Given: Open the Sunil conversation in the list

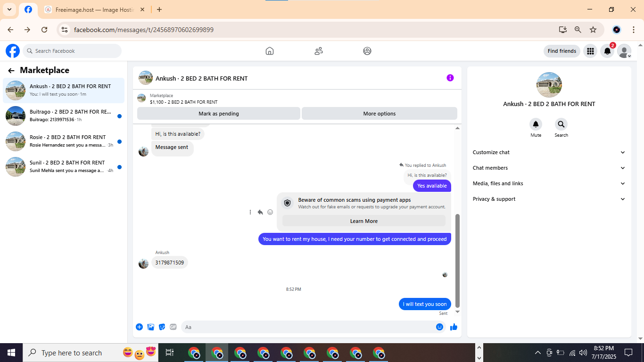Looking at the screenshot, I should pos(64,166).
